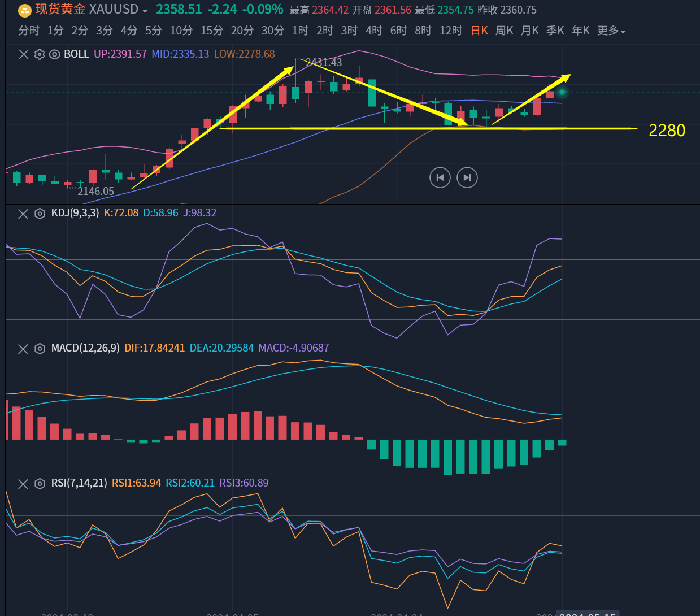Select the 日K daily chart
Screen dimensions: 700x616
click(x=480, y=31)
